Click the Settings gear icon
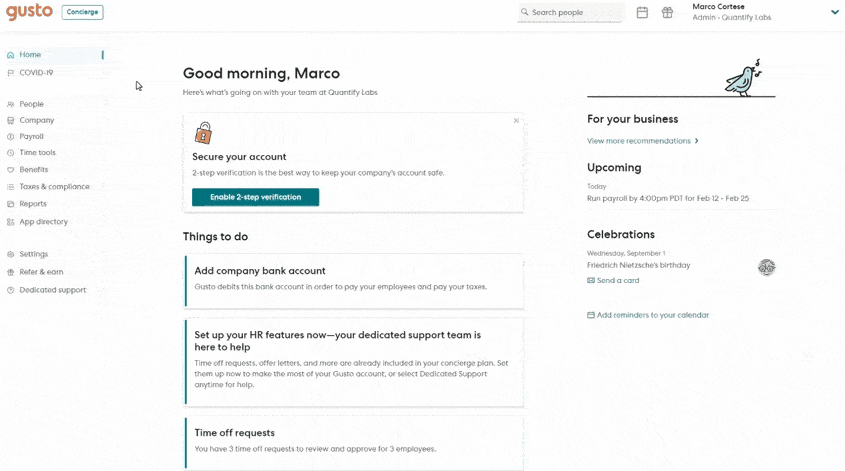 tap(10, 254)
